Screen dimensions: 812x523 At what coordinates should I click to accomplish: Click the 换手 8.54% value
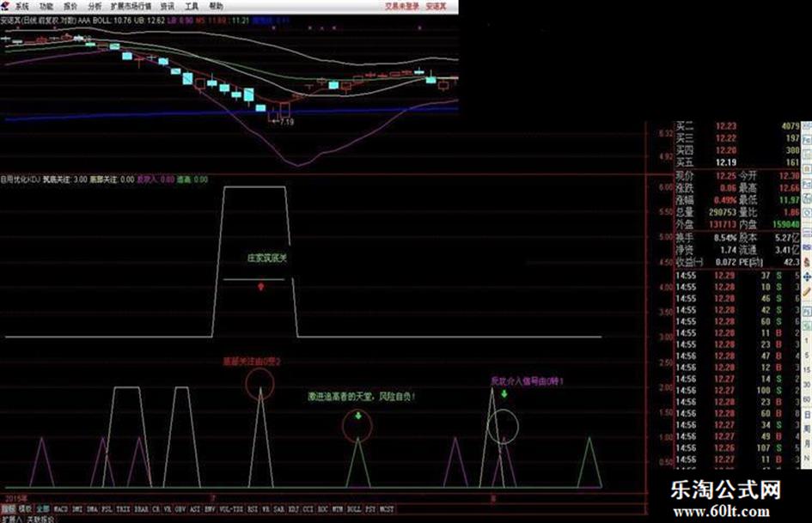(725, 238)
